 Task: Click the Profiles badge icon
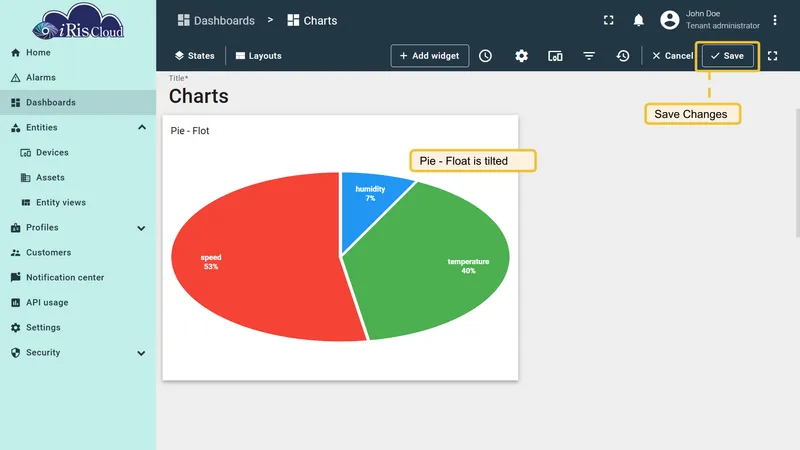[x=15, y=228]
